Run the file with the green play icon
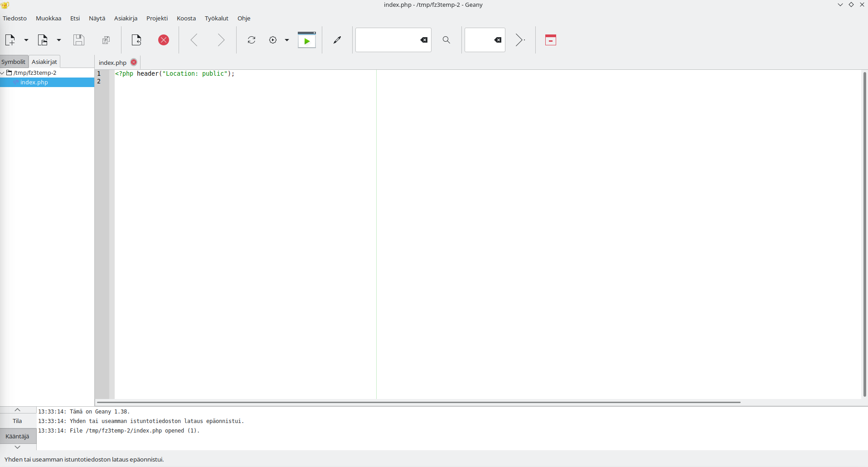Viewport: 868px width, 467px height. coord(307,40)
